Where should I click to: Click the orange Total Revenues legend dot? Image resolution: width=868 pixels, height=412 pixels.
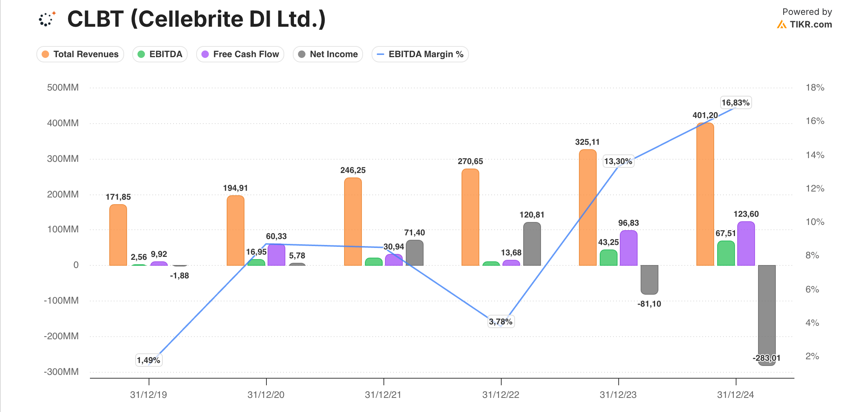[45, 54]
